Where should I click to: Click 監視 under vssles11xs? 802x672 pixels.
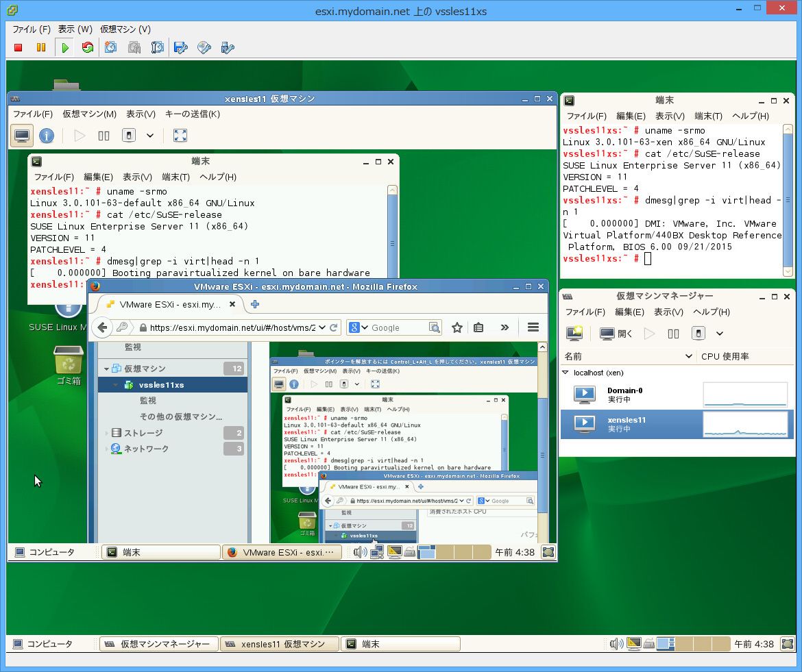click(148, 401)
